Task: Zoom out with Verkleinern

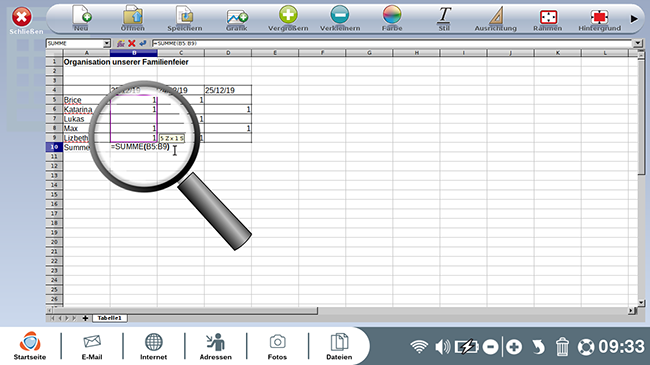Action: 340,18
